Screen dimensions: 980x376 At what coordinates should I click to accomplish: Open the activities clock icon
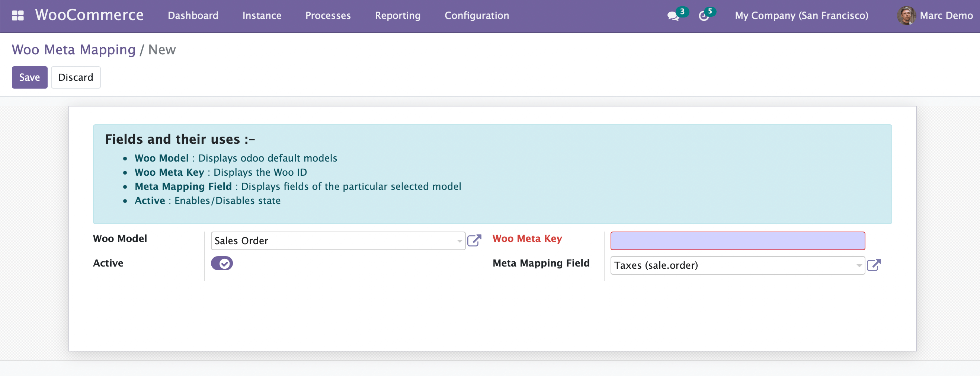(704, 16)
